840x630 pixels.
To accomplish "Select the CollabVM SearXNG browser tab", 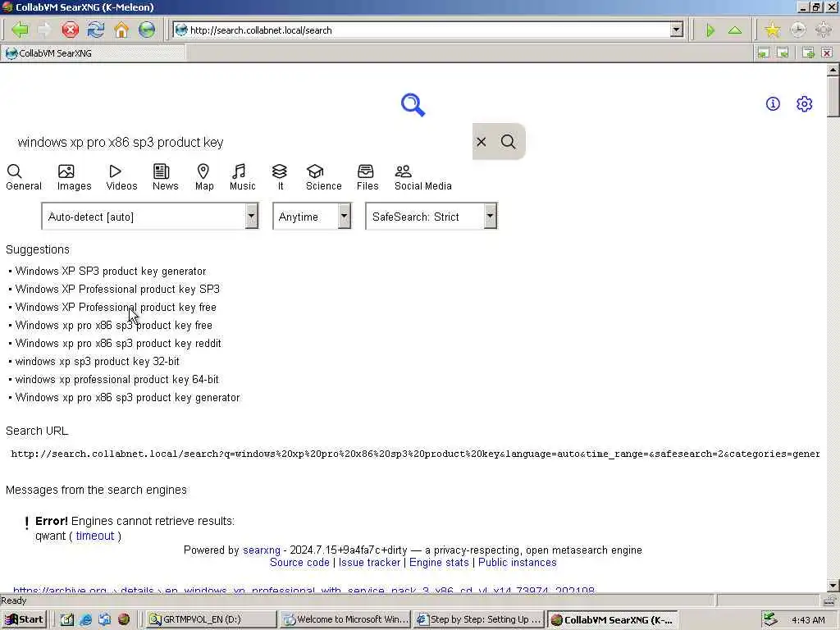I will pos(94,53).
